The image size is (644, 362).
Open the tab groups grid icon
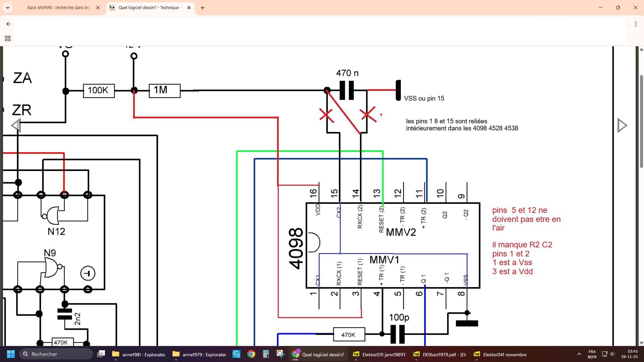[8, 38]
